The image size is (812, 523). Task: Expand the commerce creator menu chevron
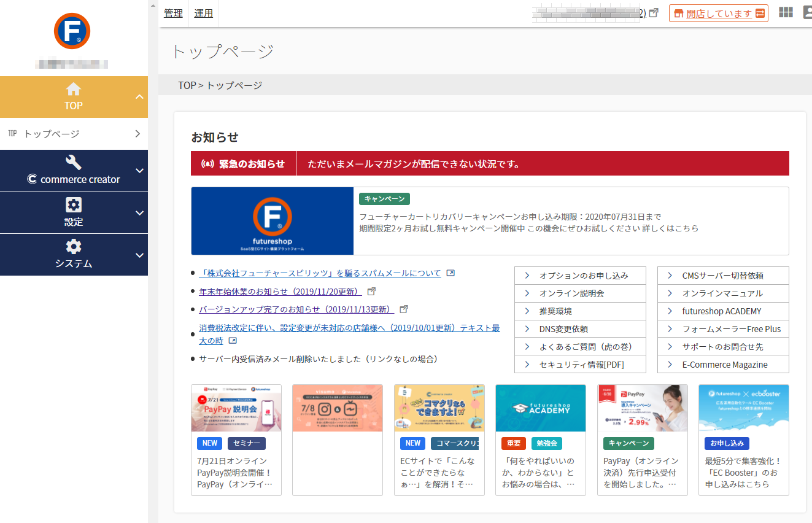click(139, 171)
